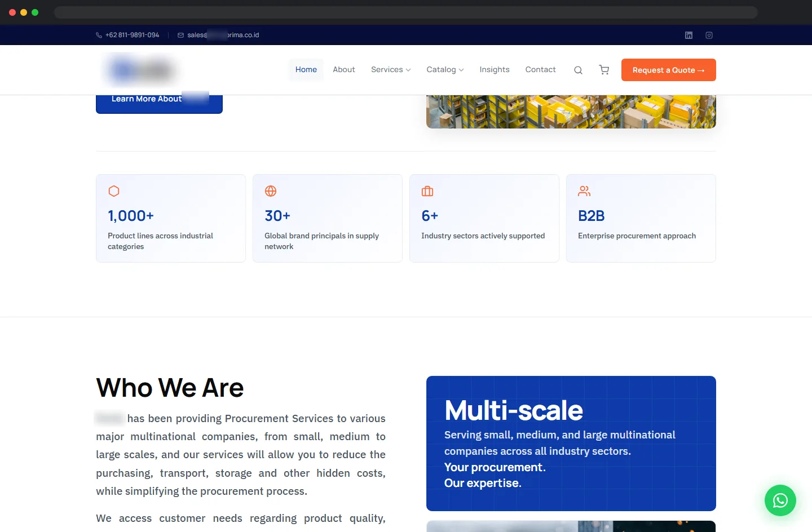Click the hexagon icon above 1,000+
The image size is (812, 532).
pos(114,191)
